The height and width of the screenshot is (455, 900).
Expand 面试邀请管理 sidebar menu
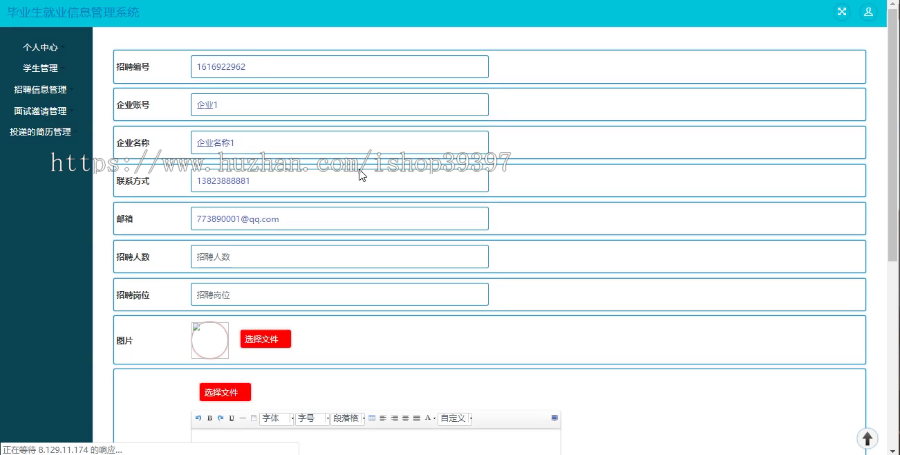pyautogui.click(x=40, y=111)
